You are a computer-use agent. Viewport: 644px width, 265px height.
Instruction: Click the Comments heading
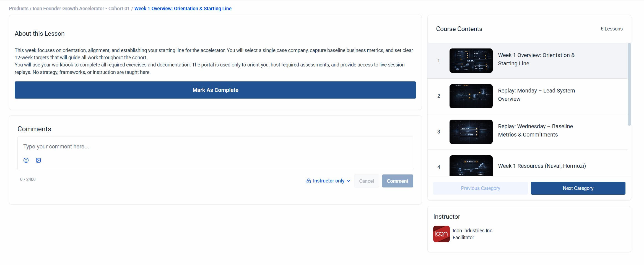click(x=34, y=129)
